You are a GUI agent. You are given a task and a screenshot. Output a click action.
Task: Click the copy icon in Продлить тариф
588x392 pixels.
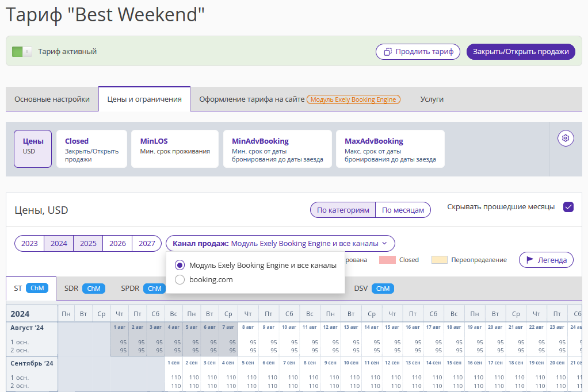(x=388, y=52)
